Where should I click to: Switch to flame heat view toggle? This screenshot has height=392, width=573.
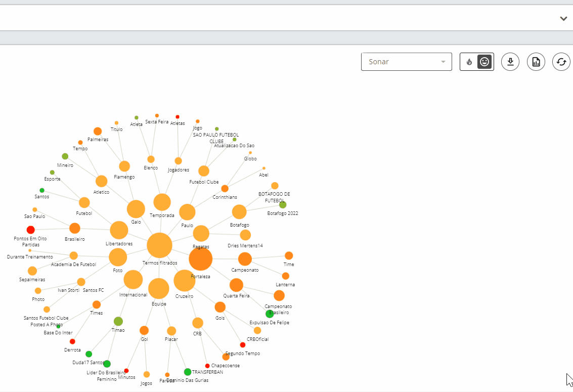coord(469,62)
